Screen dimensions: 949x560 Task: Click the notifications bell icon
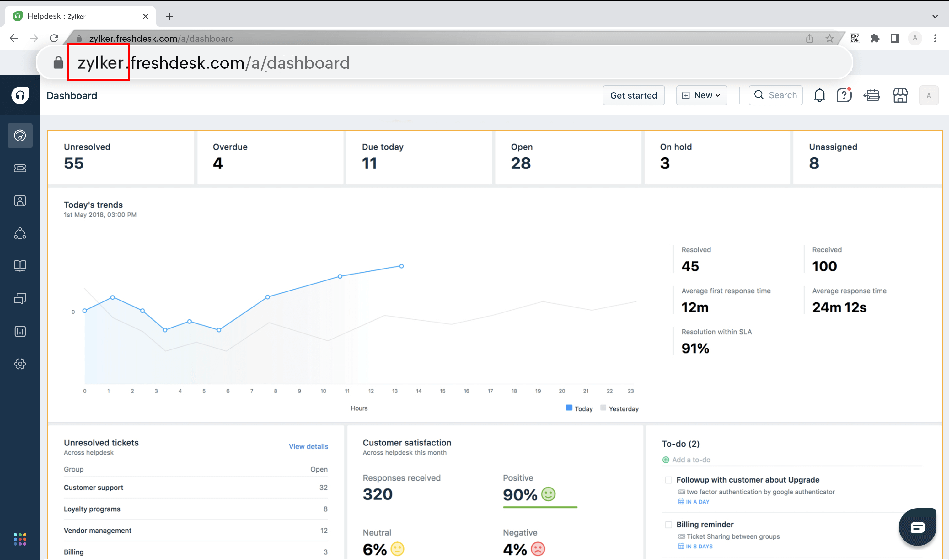[819, 95]
